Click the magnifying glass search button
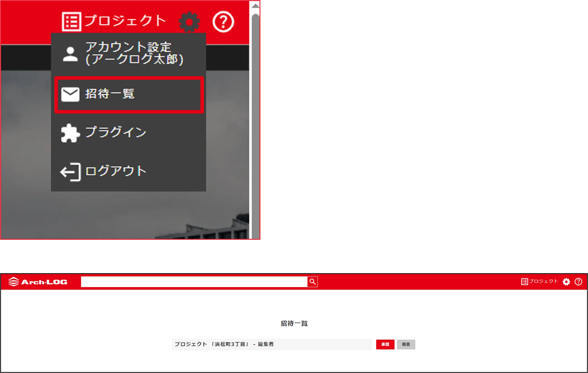Image resolution: width=588 pixels, height=373 pixels. coord(312,282)
